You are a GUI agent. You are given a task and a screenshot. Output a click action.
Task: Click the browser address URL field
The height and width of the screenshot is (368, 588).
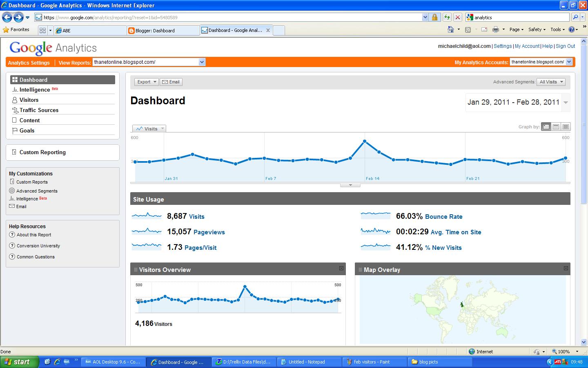coord(228,17)
